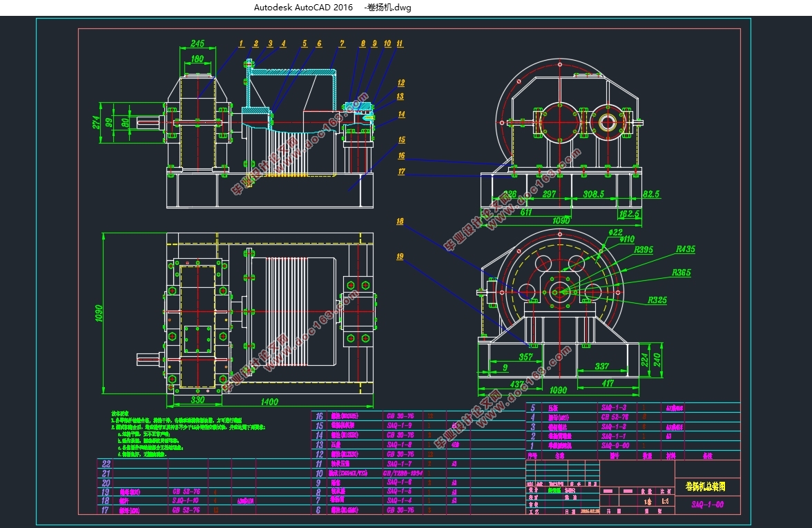Click SAQ-1-1 in parts list
812x528 pixels.
click(x=614, y=436)
